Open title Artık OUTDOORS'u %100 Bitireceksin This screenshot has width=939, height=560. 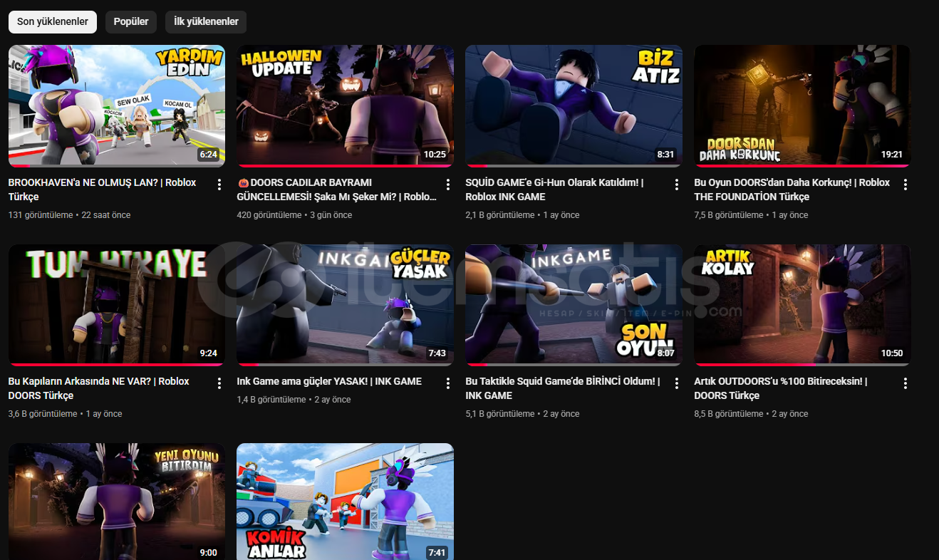pyautogui.click(x=781, y=388)
